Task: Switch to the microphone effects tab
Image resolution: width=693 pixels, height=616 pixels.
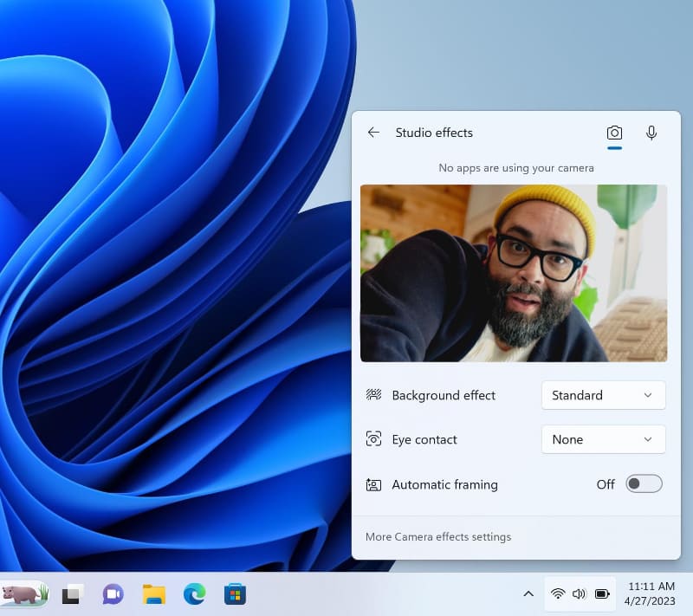Action: pyautogui.click(x=651, y=133)
